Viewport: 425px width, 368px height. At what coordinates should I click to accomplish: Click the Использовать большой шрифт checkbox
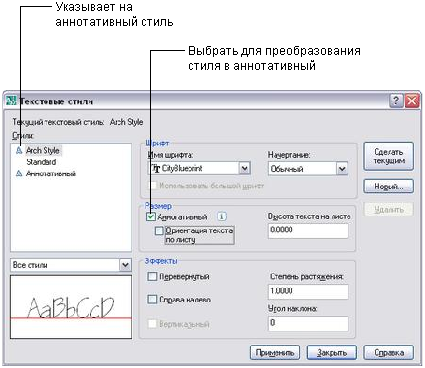pos(152,185)
